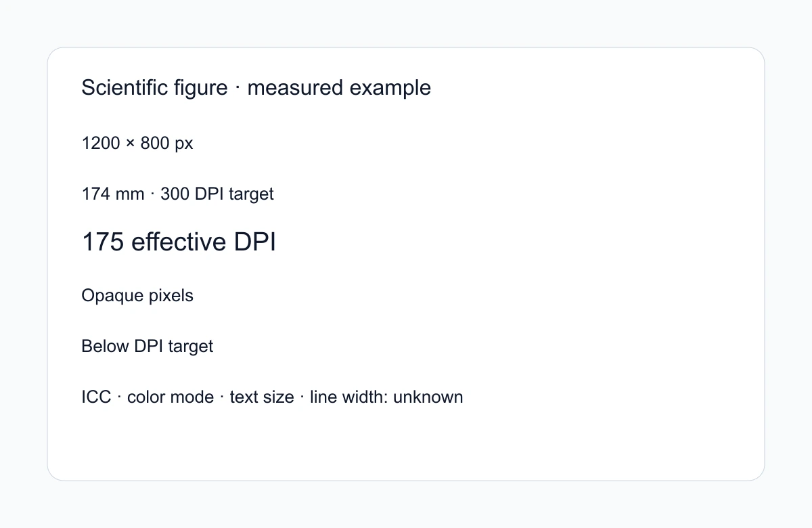Click the "×" symbol between 1200 and 800
Viewport: 812px width, 528px height.
(131, 144)
